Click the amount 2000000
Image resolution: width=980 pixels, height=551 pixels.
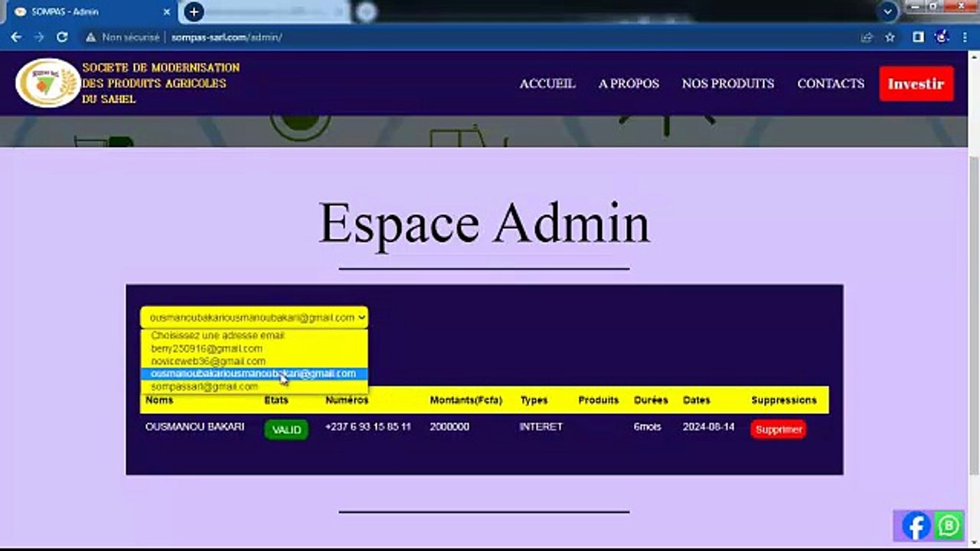pos(449,426)
